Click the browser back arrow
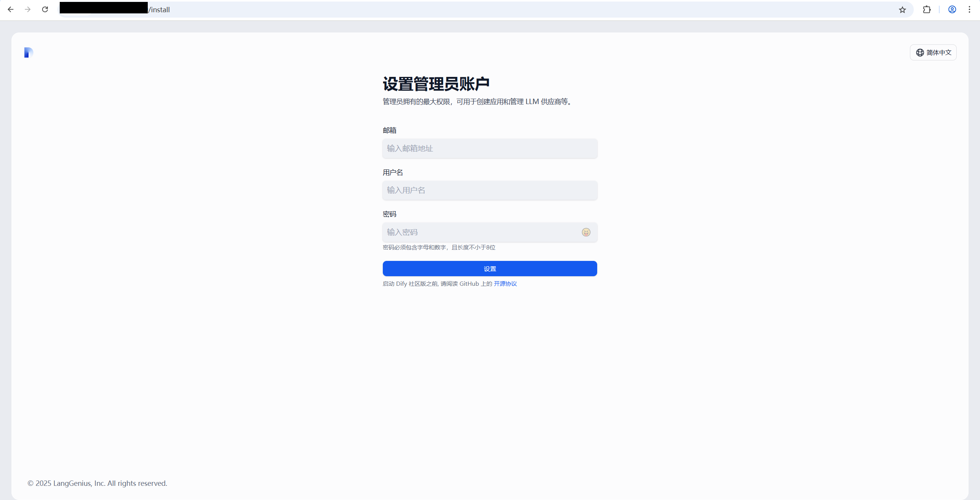 [11, 10]
